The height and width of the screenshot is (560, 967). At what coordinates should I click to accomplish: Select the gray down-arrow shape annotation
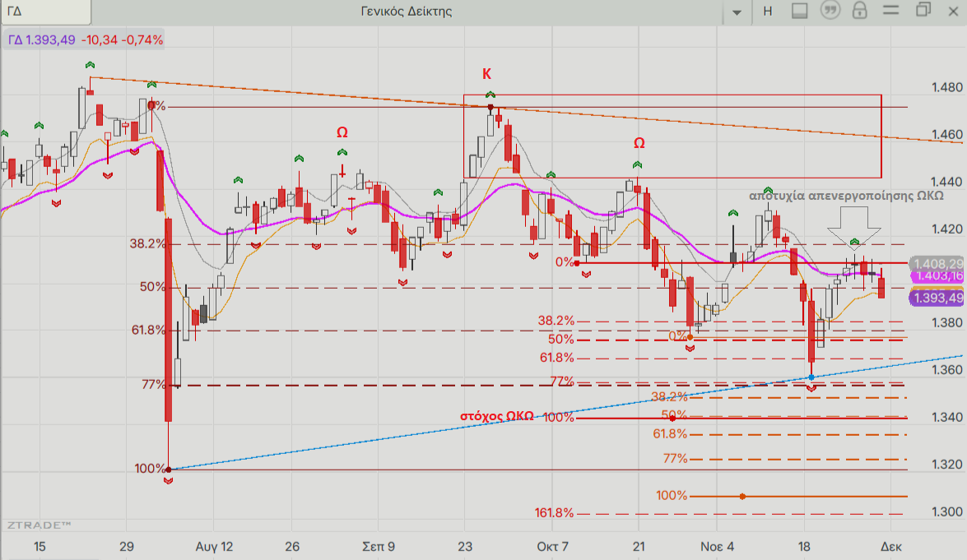pyautogui.click(x=854, y=227)
